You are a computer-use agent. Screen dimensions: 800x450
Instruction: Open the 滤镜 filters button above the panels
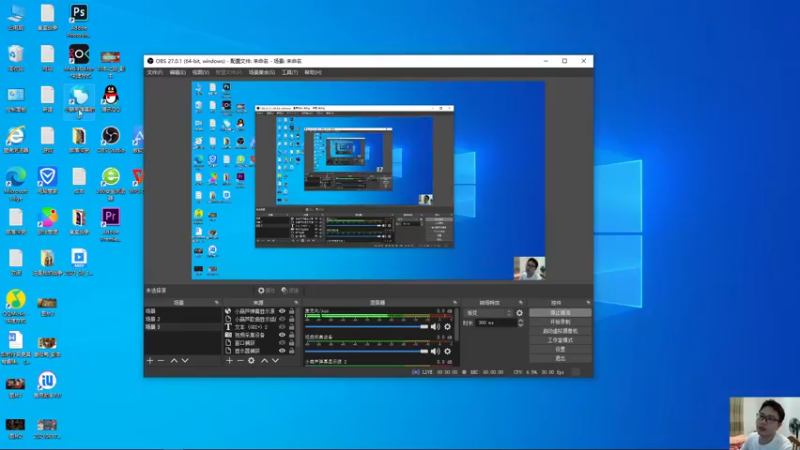290,290
